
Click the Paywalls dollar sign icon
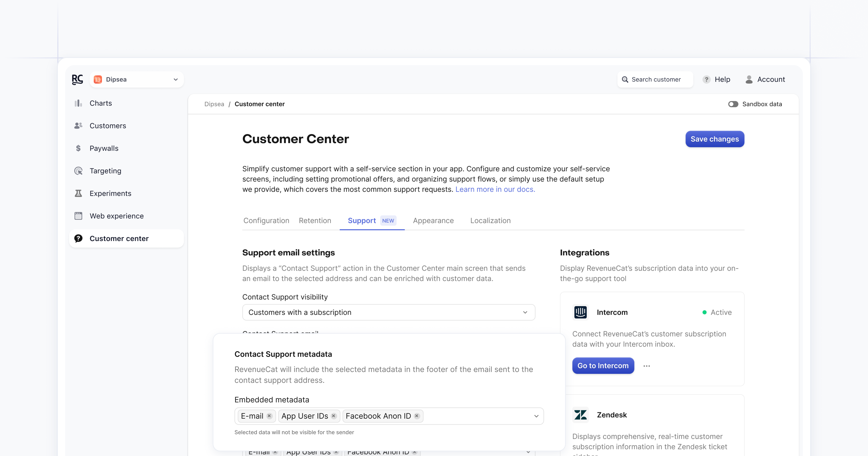coord(78,148)
